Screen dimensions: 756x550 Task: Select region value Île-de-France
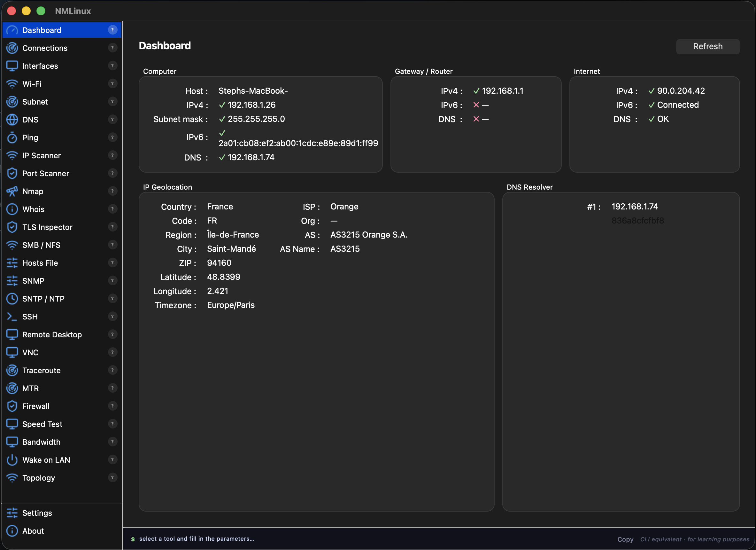(x=233, y=235)
